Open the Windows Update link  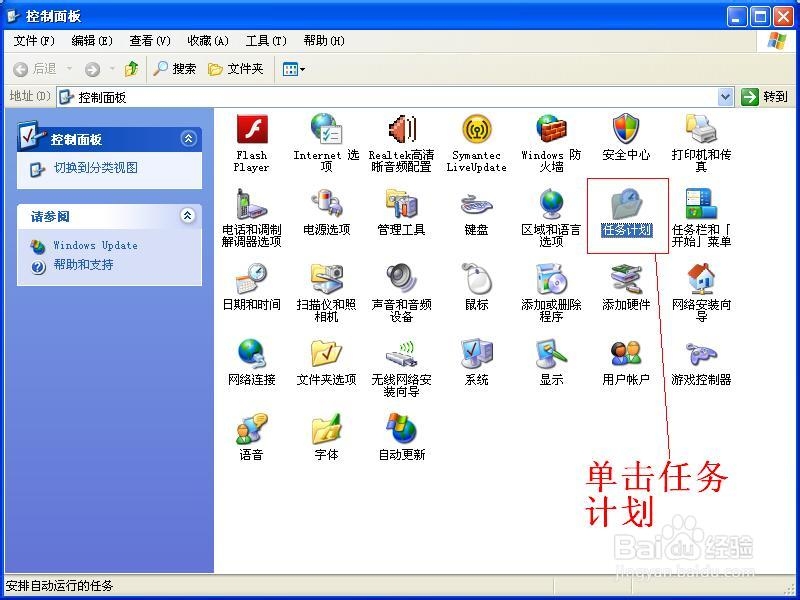pyautogui.click(x=95, y=245)
